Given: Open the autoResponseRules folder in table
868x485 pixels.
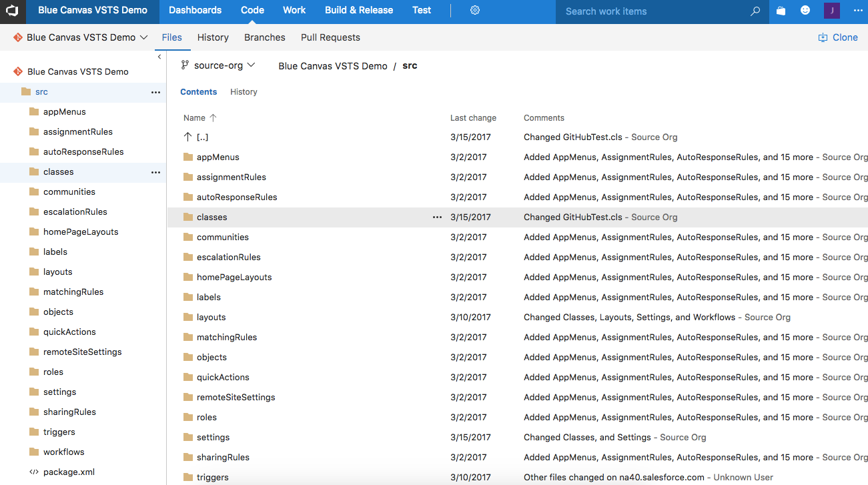Looking at the screenshot, I should pos(237,197).
